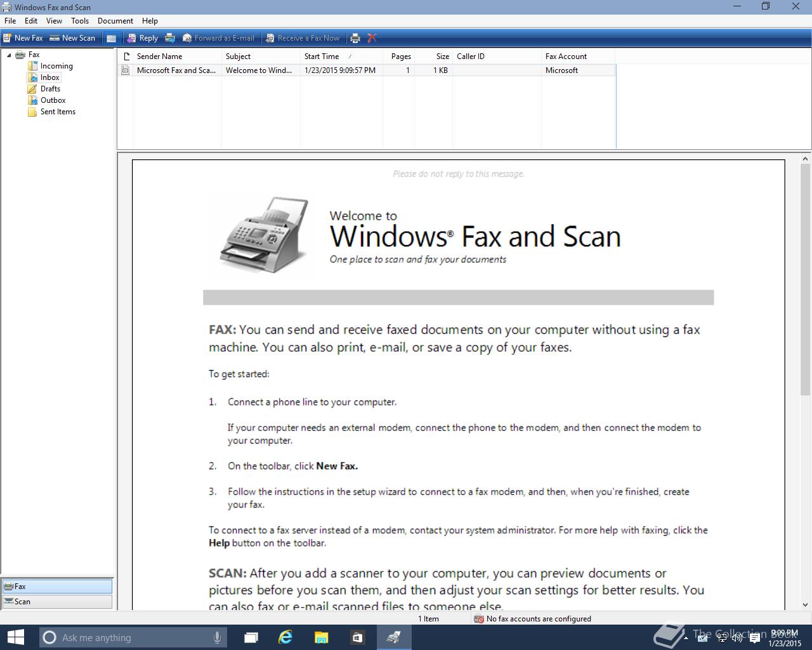812x650 pixels.
Task: Click 'Welcome to Wind...' subject cell
Action: point(259,70)
